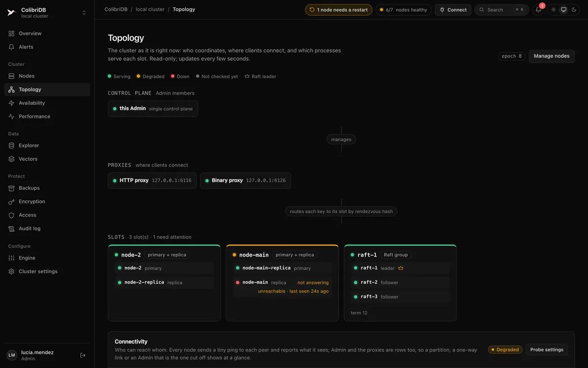This screenshot has height=368, width=588.
Task: Click the this Admin control plane card
Action: [x=153, y=108]
